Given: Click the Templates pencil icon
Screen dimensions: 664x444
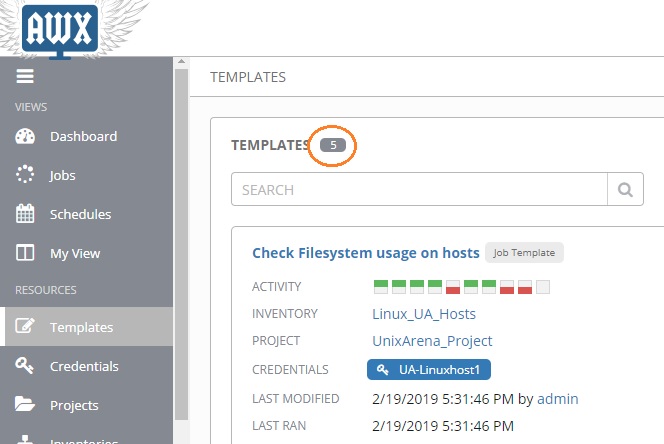Looking at the screenshot, I should click(26, 327).
